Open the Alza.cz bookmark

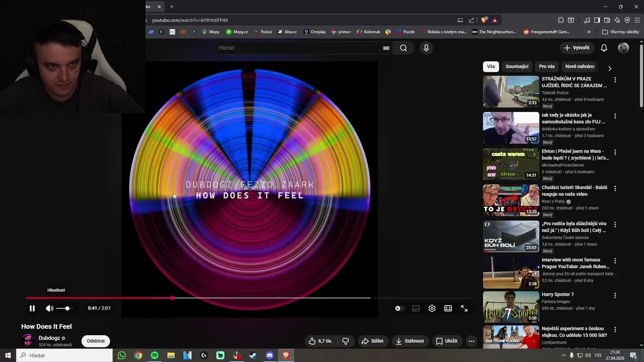pos(287,32)
